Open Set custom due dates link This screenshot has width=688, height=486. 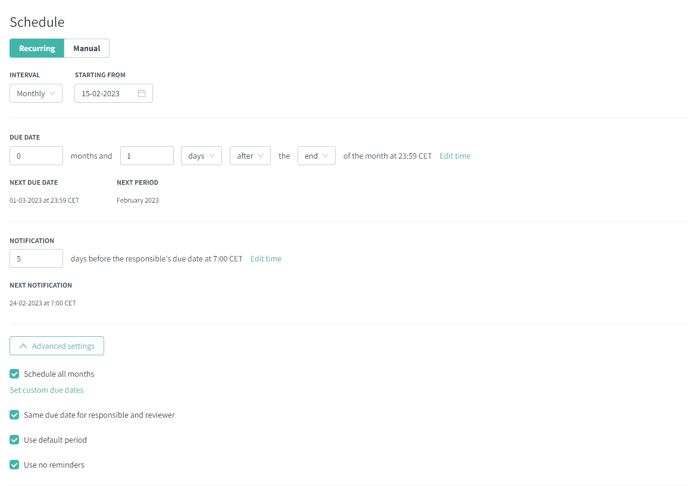(47, 390)
